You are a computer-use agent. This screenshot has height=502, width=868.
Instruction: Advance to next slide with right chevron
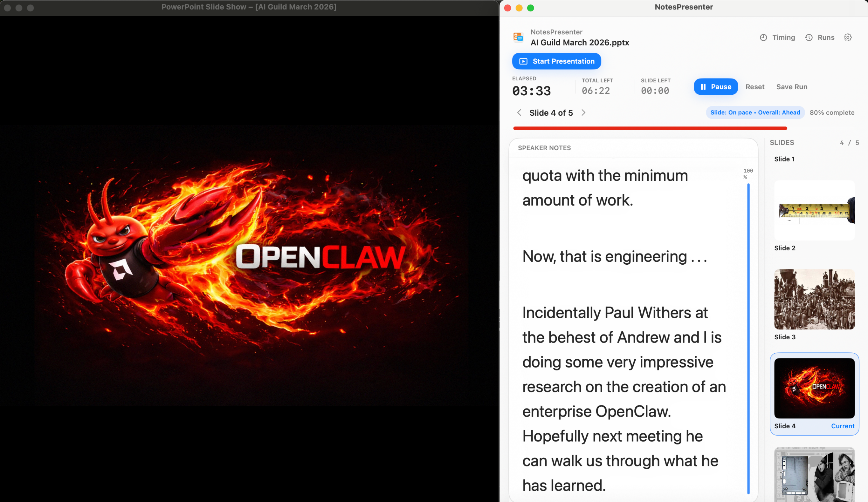(583, 112)
